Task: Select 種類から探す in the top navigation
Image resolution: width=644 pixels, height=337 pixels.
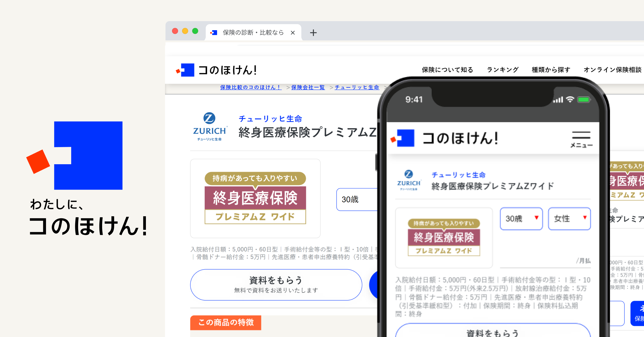Action: (x=551, y=70)
